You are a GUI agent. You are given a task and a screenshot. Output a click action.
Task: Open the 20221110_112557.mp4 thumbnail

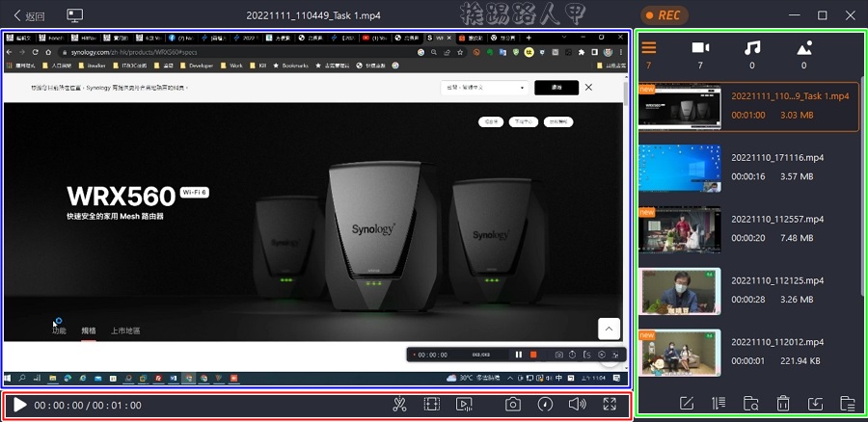[x=679, y=228]
